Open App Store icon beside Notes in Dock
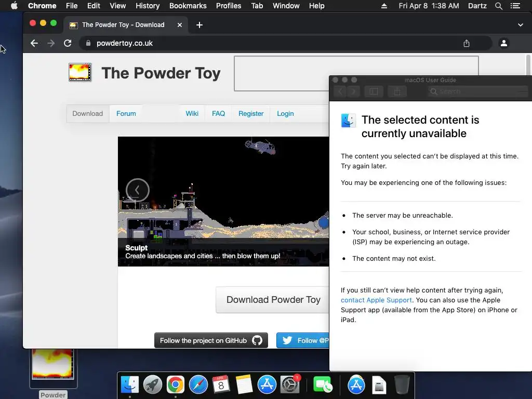The image size is (532, 399). 267,385
